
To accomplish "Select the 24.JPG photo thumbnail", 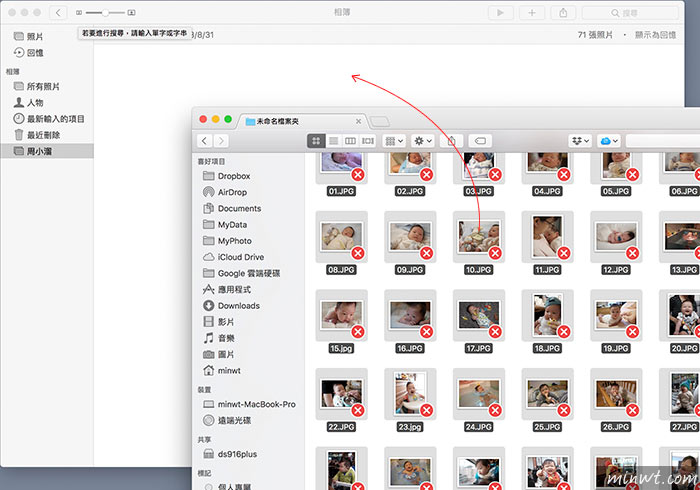I will pyautogui.click(x=479, y=394).
